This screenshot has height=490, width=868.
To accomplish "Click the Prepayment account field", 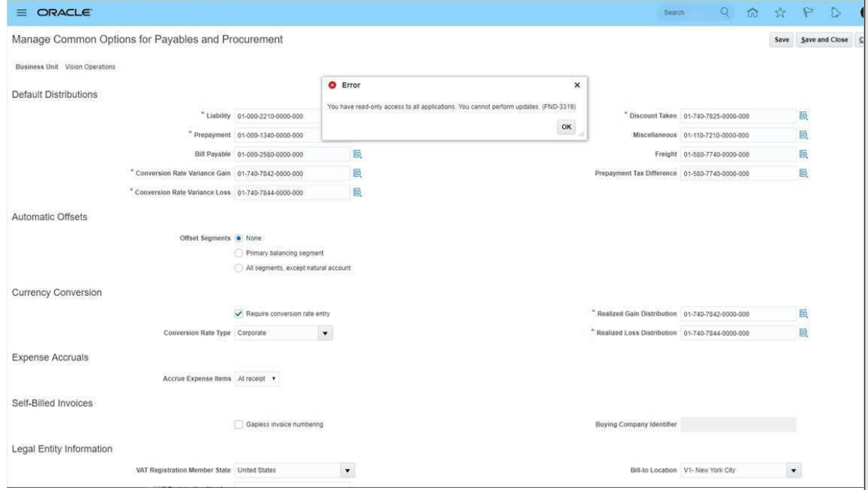I will [x=279, y=135].
